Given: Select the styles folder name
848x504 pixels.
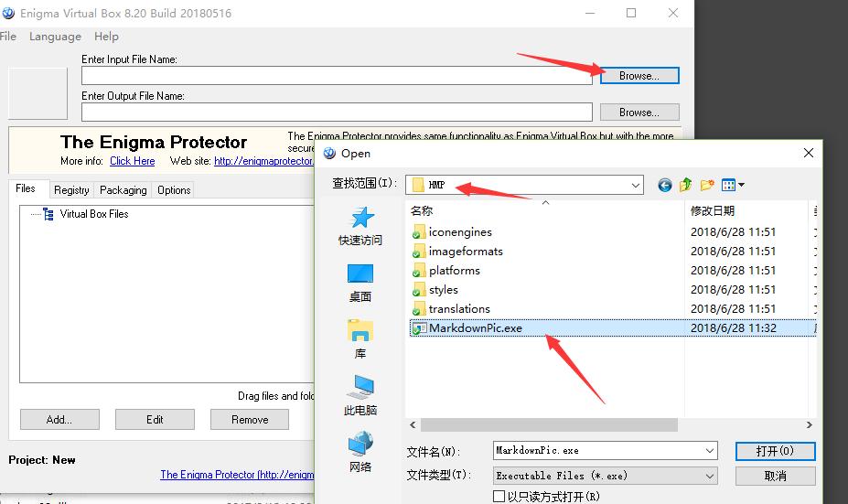Looking at the screenshot, I should pos(444,290).
